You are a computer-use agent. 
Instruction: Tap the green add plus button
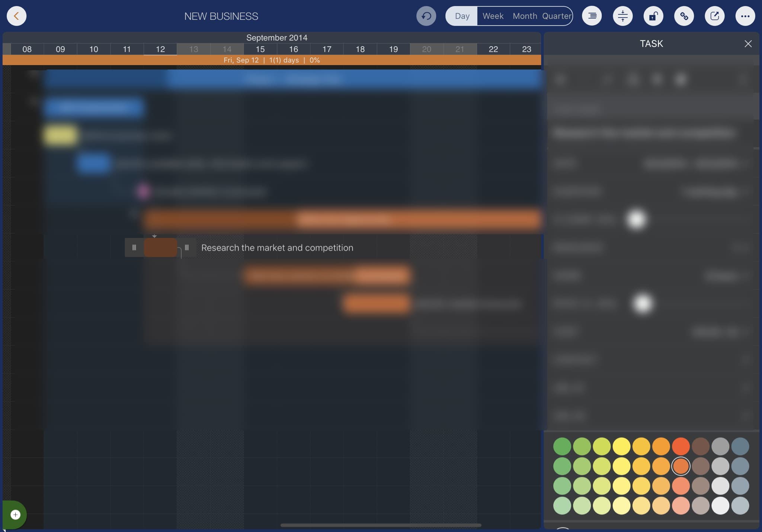point(15,515)
